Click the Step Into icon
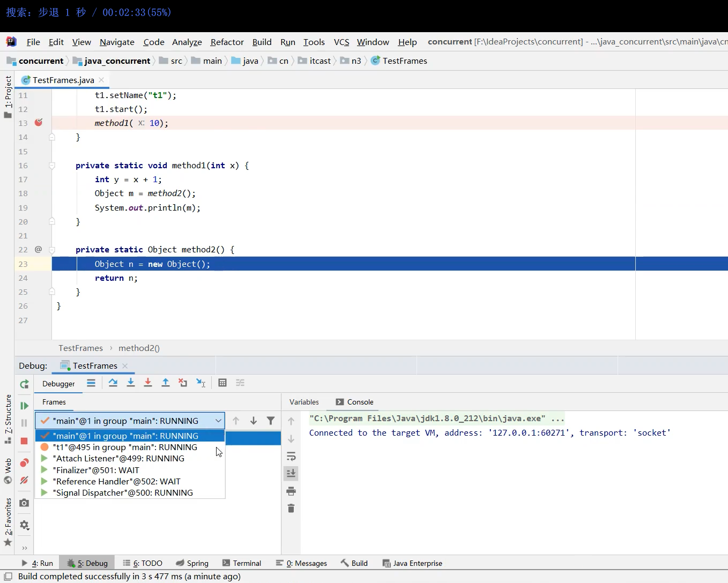 pyautogui.click(x=130, y=383)
